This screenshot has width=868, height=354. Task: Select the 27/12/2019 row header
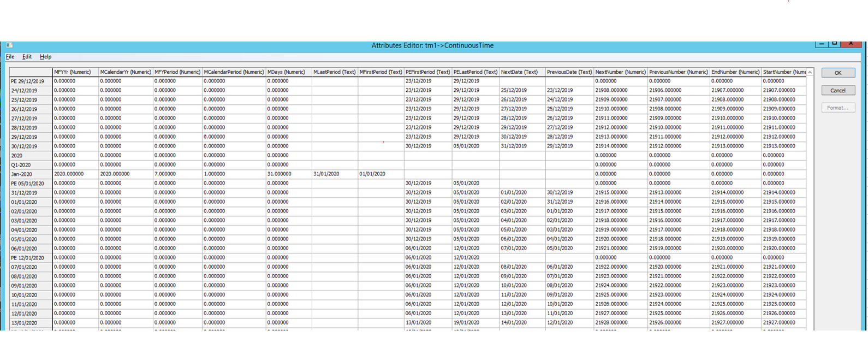point(31,119)
